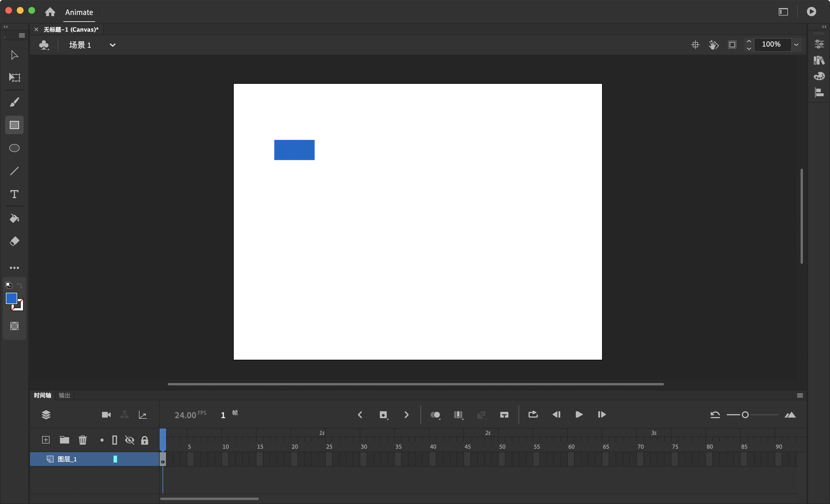The image size is (830, 504).
Task: Select the Text tool
Action: 14,194
